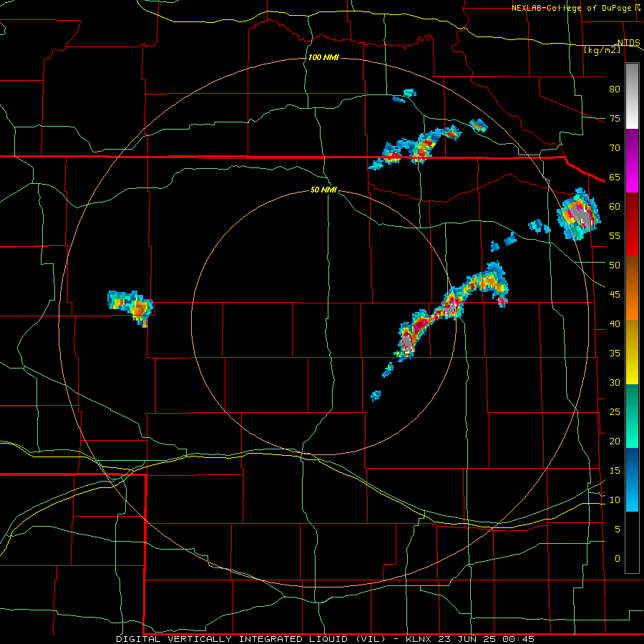The image size is (644, 644).
Task: Select the blue segment of the color bar
Action: pos(632,479)
